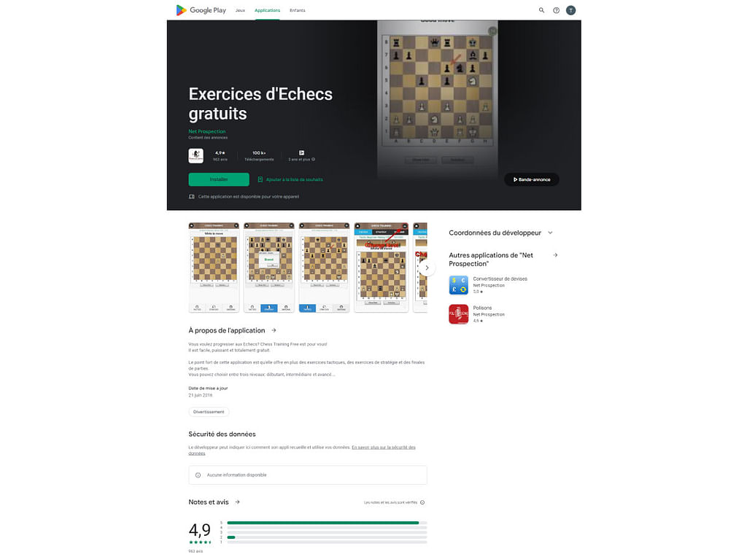Open À propos de l'application arrow

click(x=274, y=330)
